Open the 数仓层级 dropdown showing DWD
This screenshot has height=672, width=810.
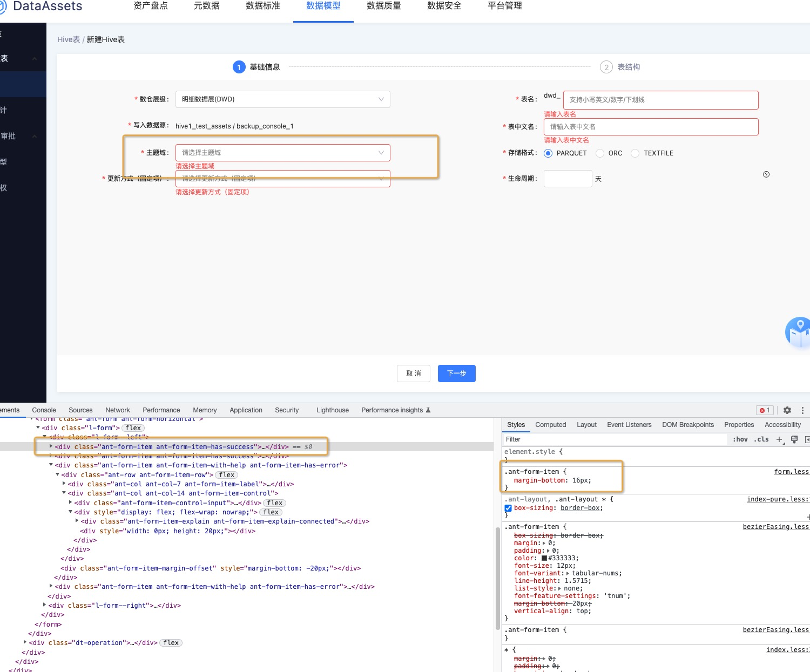(x=282, y=99)
